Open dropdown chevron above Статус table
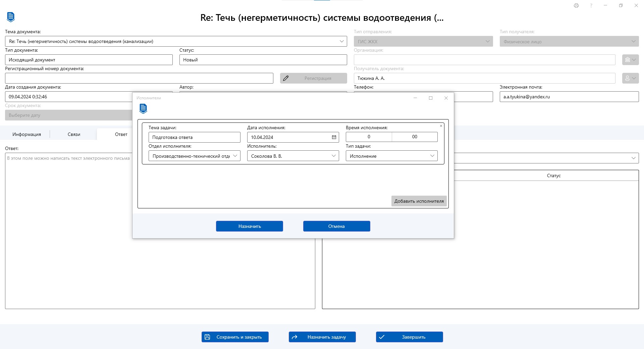This screenshot has height=349, width=644. pyautogui.click(x=633, y=158)
